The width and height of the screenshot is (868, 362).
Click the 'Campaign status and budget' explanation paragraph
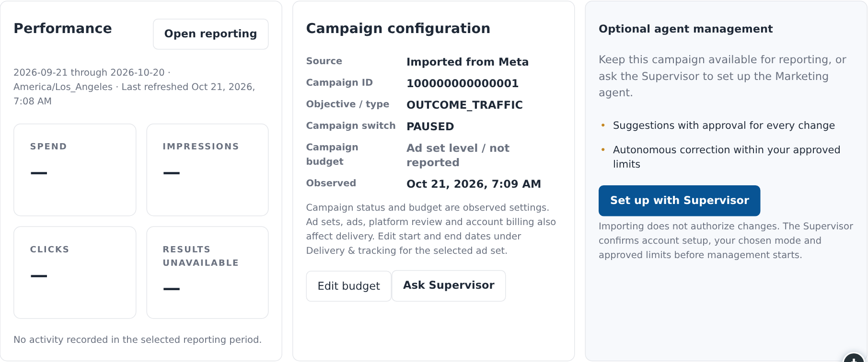(431, 229)
